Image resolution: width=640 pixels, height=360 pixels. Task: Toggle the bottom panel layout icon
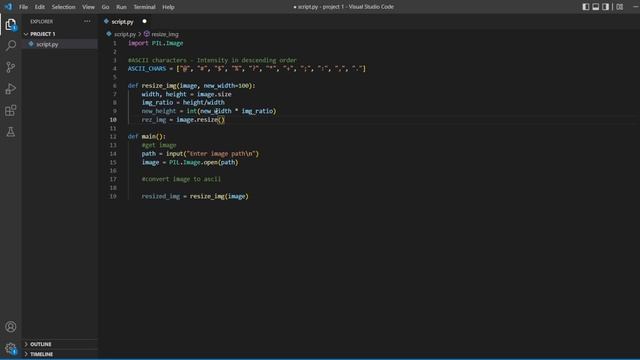click(x=596, y=7)
